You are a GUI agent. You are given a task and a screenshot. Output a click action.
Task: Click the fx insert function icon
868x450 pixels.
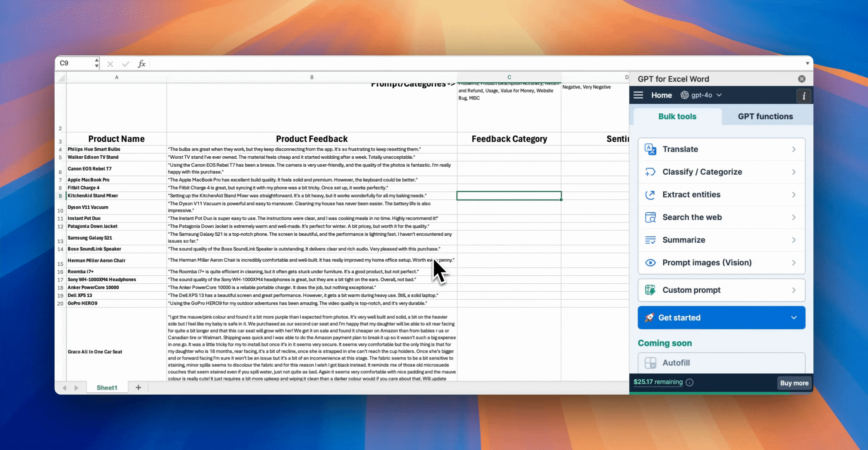click(x=142, y=63)
